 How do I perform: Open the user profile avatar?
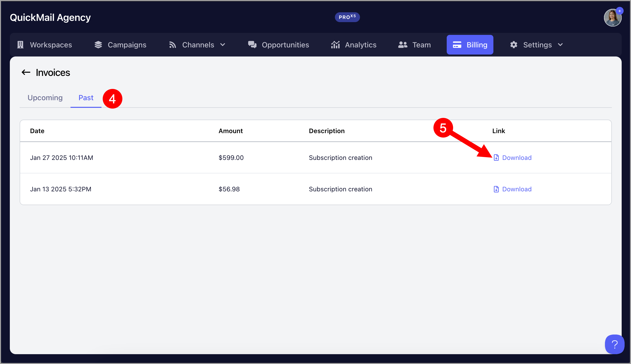coord(613,18)
